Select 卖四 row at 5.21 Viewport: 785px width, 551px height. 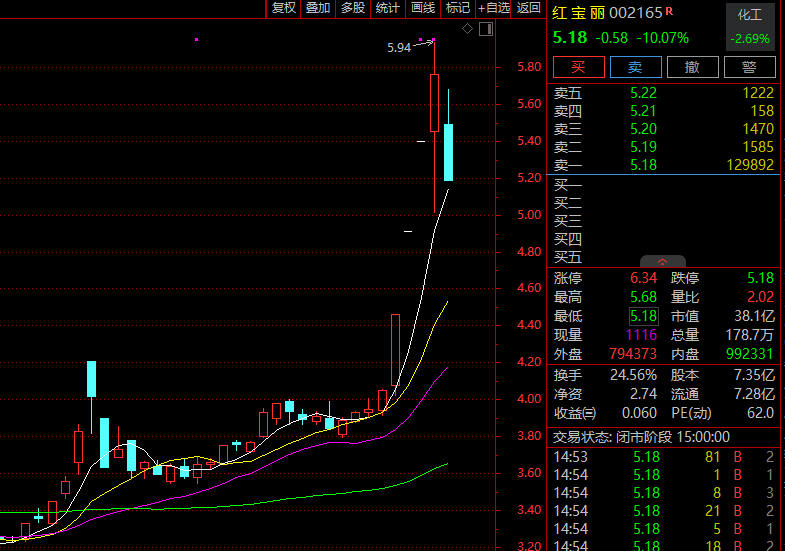coord(663,111)
